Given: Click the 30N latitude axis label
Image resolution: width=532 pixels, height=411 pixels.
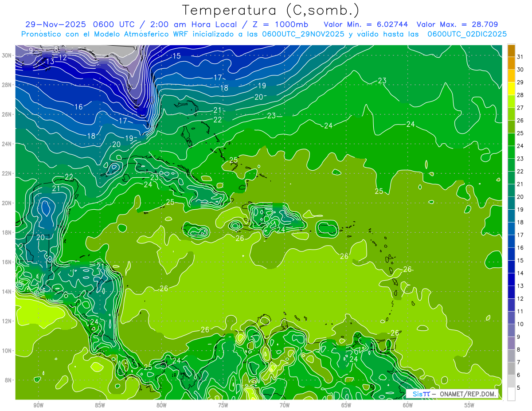Looking at the screenshot, I should [x=8, y=55].
